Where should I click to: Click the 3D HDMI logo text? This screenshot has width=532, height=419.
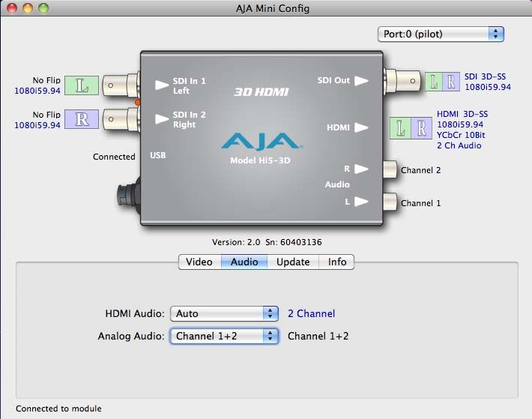[x=262, y=91]
